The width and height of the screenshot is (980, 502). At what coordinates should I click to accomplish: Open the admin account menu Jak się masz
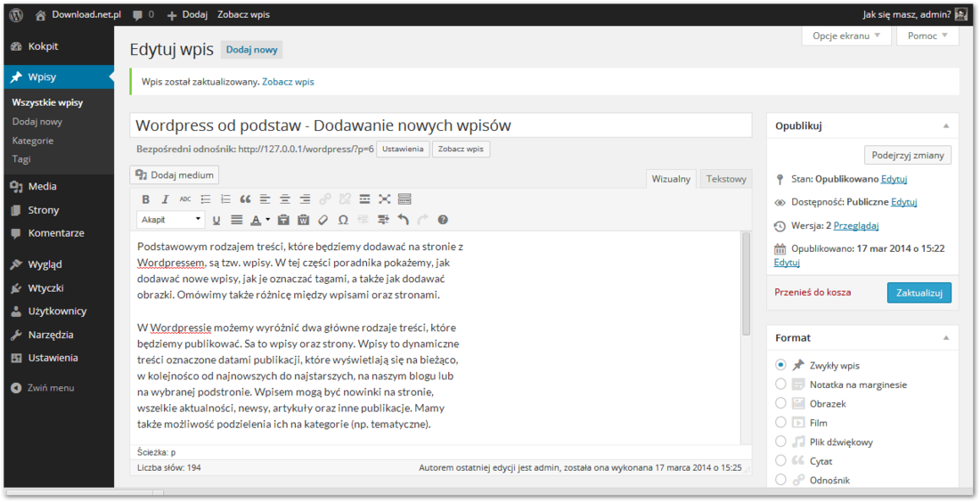915,14
